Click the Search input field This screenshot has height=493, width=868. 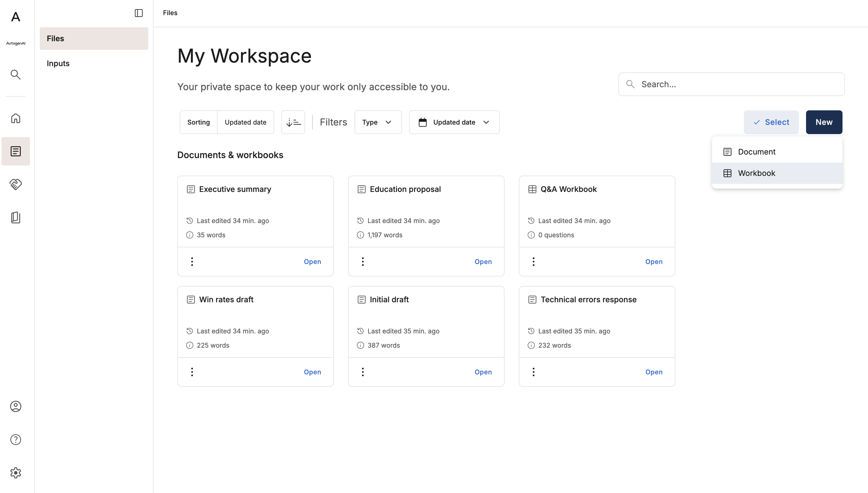[x=731, y=84]
